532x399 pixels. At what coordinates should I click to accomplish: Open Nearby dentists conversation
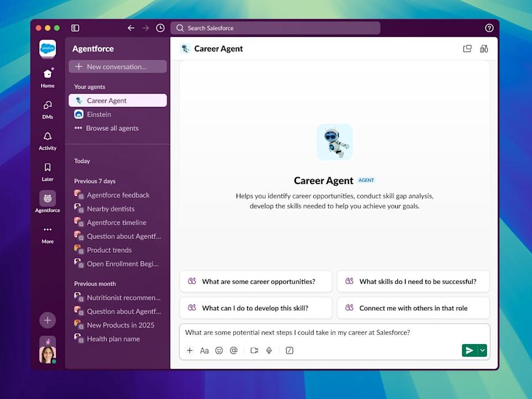pos(117,209)
